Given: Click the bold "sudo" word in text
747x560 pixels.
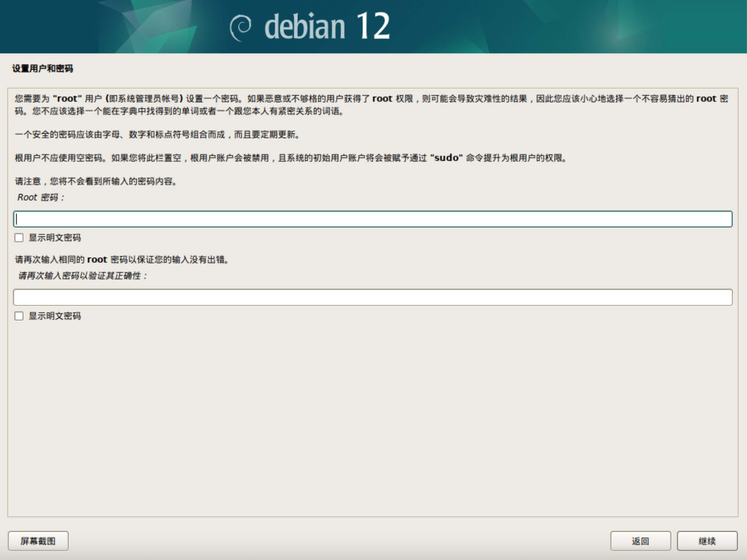Looking at the screenshot, I should (446, 158).
